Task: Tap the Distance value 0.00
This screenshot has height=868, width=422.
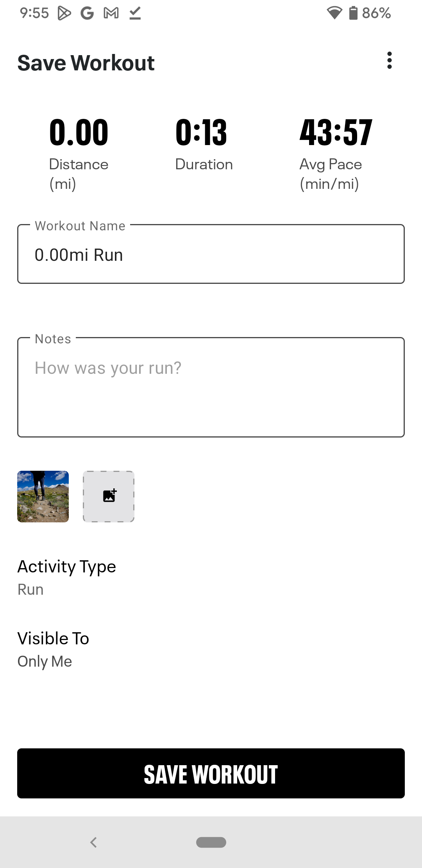Action: coord(79,133)
